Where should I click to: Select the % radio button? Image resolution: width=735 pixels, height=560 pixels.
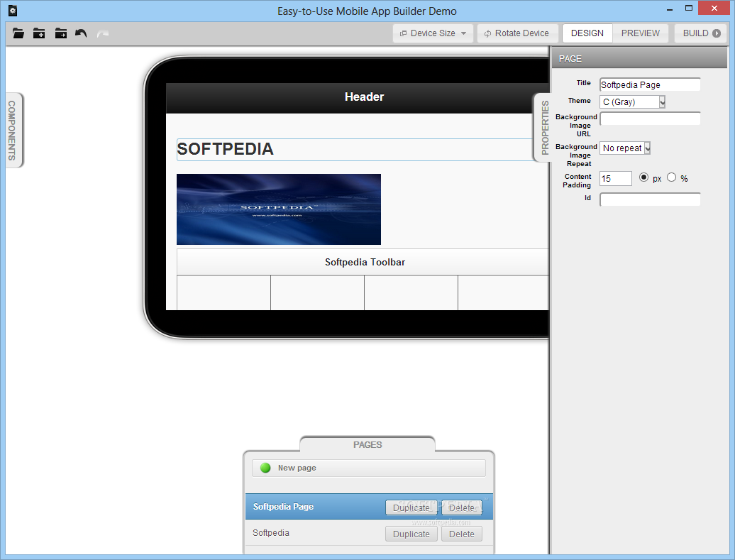coord(672,177)
